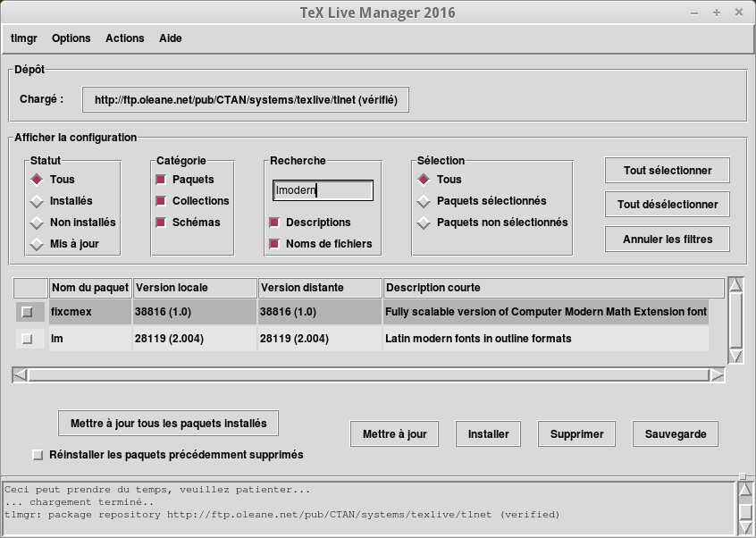Click the lm local version 28119 (2.004)
The image size is (756, 538).
(x=169, y=339)
